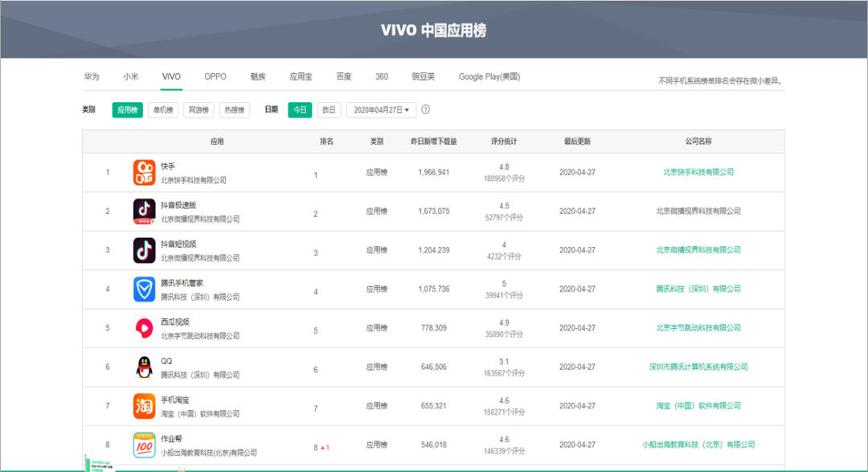Click the 昨日新增下载量 column header
Image resolution: width=868 pixels, height=472 pixels.
pos(433,142)
